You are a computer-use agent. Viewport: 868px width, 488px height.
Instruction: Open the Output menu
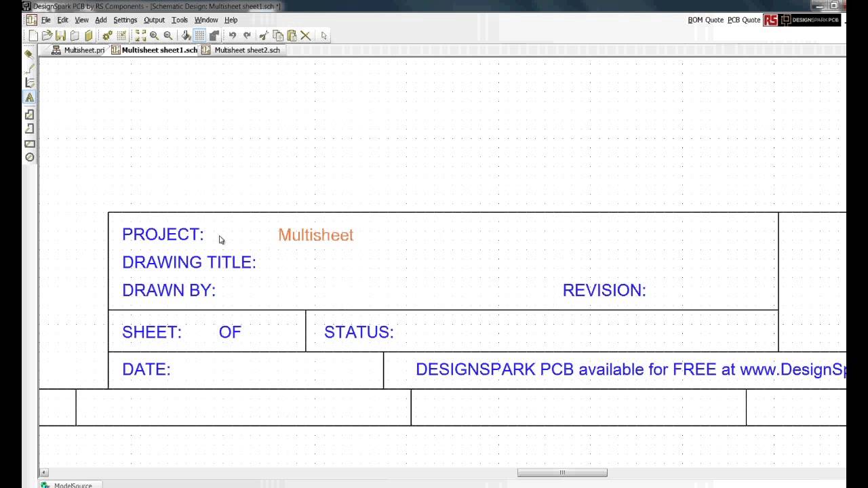coord(154,20)
